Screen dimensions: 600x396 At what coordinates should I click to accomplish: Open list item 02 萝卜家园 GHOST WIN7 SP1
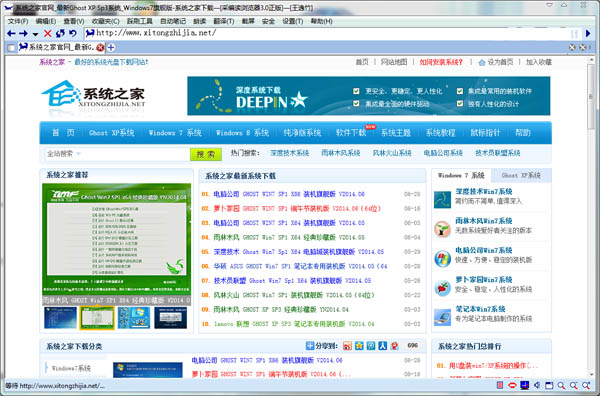pyautogui.click(x=297, y=209)
